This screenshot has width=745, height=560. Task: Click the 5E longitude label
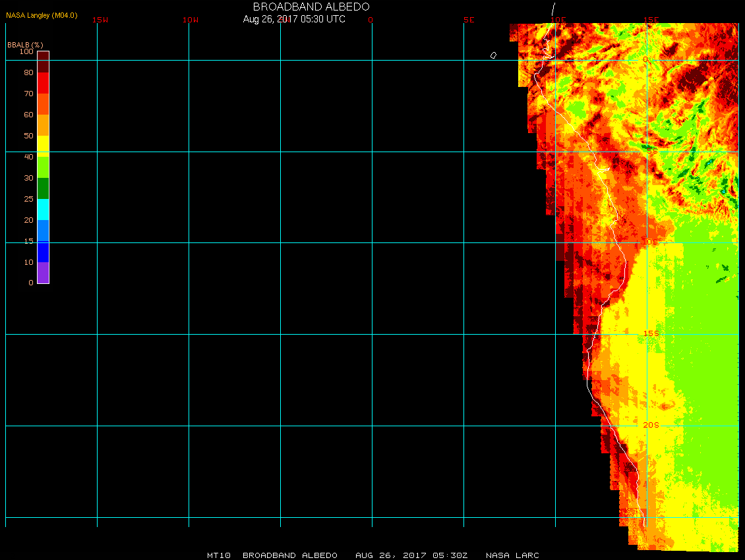pos(469,20)
